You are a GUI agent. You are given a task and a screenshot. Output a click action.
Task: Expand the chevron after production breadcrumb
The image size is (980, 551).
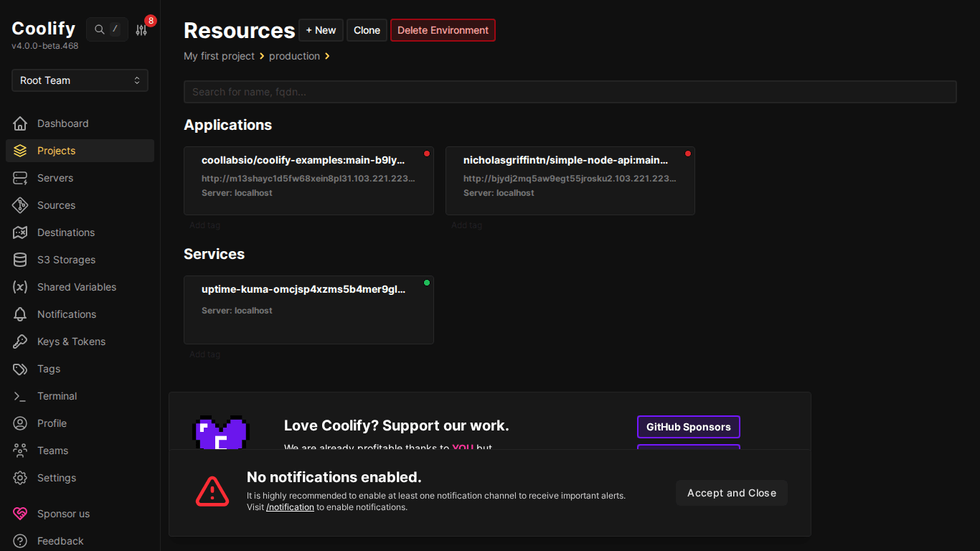point(327,56)
